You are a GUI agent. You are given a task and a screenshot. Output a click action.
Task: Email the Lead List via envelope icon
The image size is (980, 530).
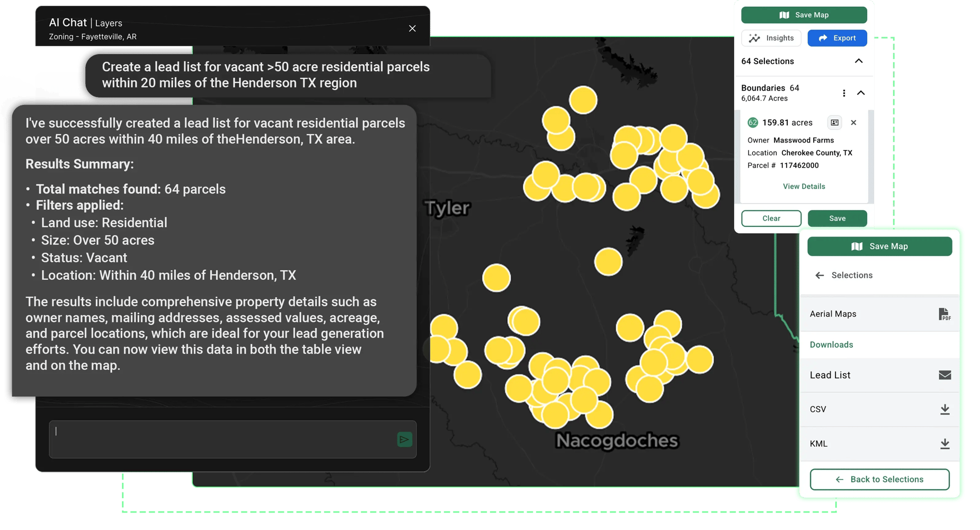point(945,375)
